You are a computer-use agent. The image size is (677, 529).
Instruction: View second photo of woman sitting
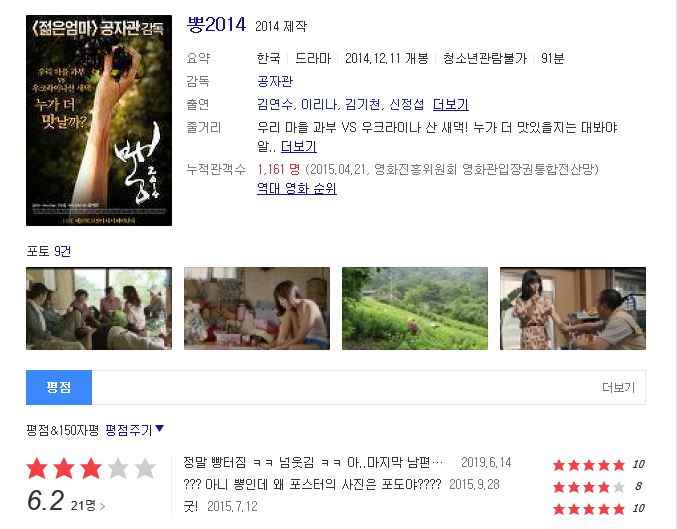click(x=257, y=308)
